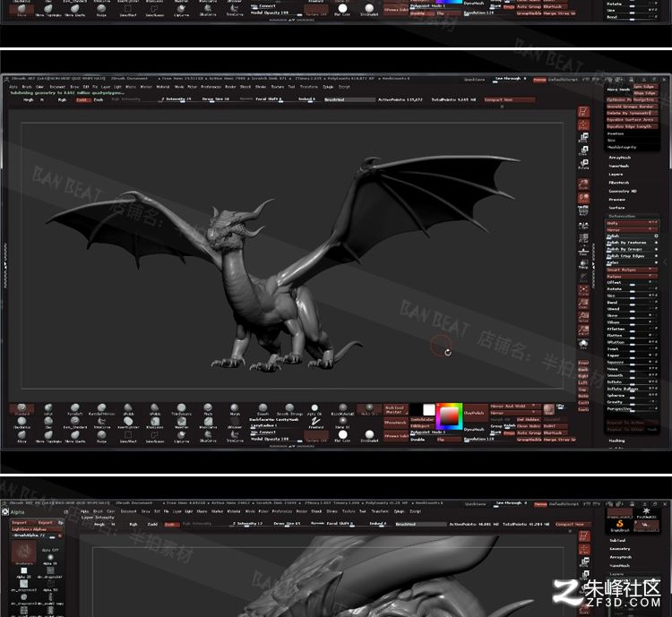Viewport: 672px width, 617px height.
Task: Choose the ClipCurve brush in middle window
Action: (x=182, y=436)
